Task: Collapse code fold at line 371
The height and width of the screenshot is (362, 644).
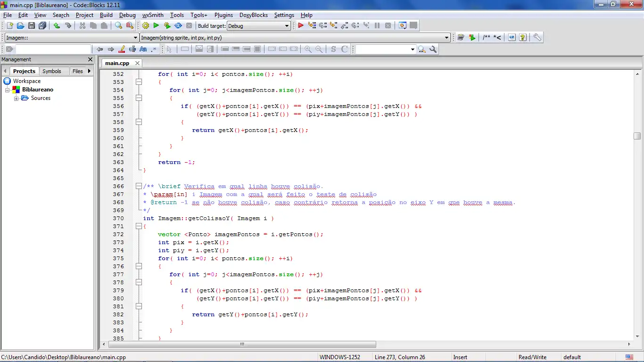Action: click(139, 226)
